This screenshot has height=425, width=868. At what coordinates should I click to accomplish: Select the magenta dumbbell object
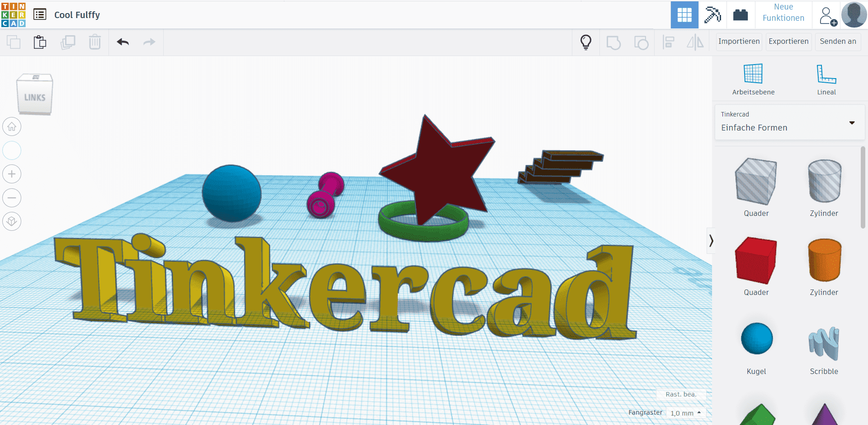coord(325,195)
